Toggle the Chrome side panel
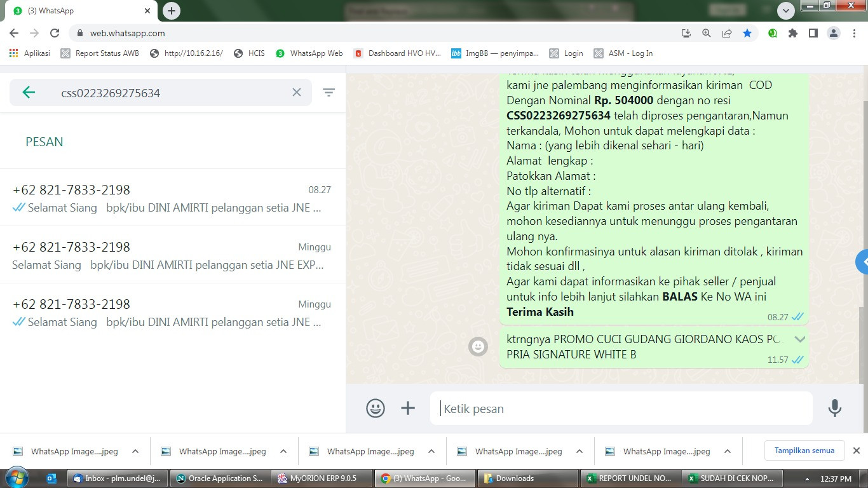Image resolution: width=868 pixels, height=488 pixels. tap(813, 33)
